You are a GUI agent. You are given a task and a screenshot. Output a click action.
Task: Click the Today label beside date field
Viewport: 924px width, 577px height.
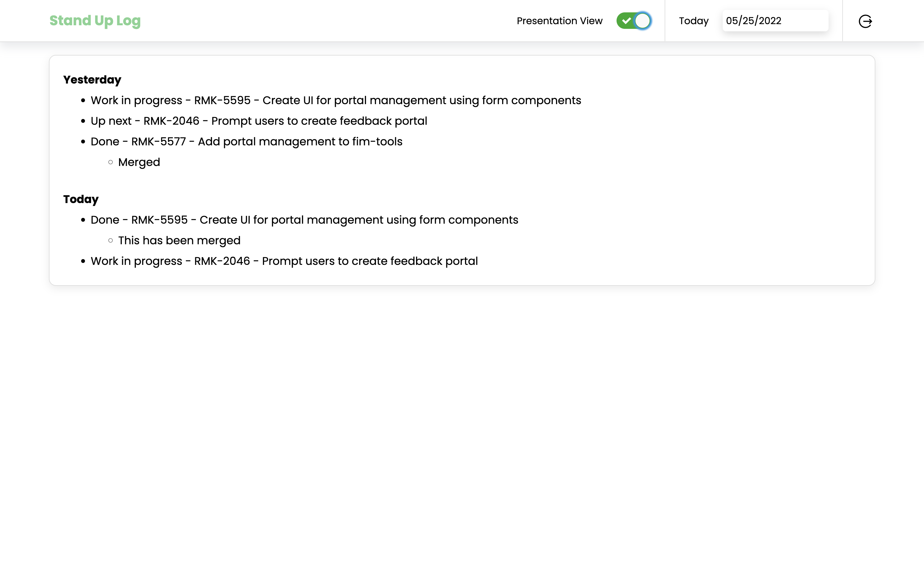(x=693, y=21)
